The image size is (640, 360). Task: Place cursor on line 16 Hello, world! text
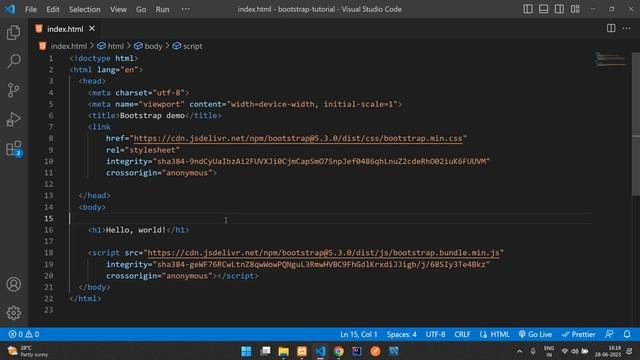click(136, 230)
